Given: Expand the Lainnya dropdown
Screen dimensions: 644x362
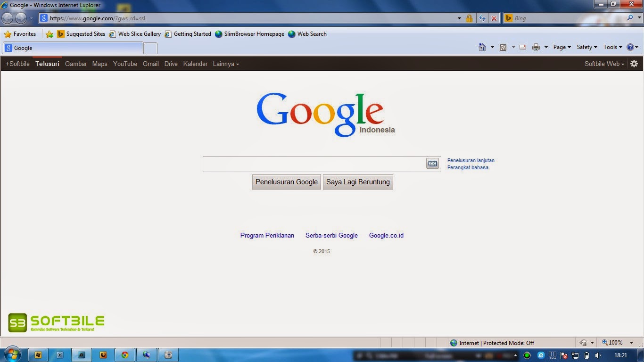Looking at the screenshot, I should pos(226,64).
